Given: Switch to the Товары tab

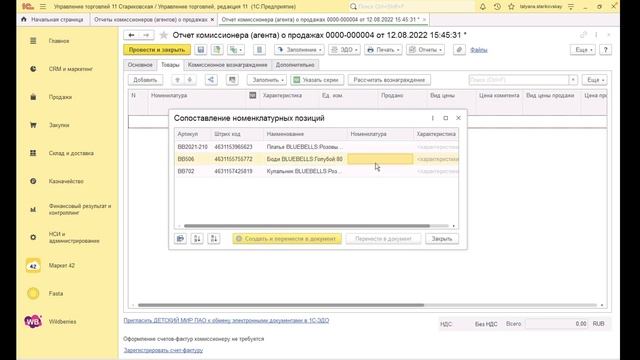Looking at the screenshot, I should click(170, 65).
